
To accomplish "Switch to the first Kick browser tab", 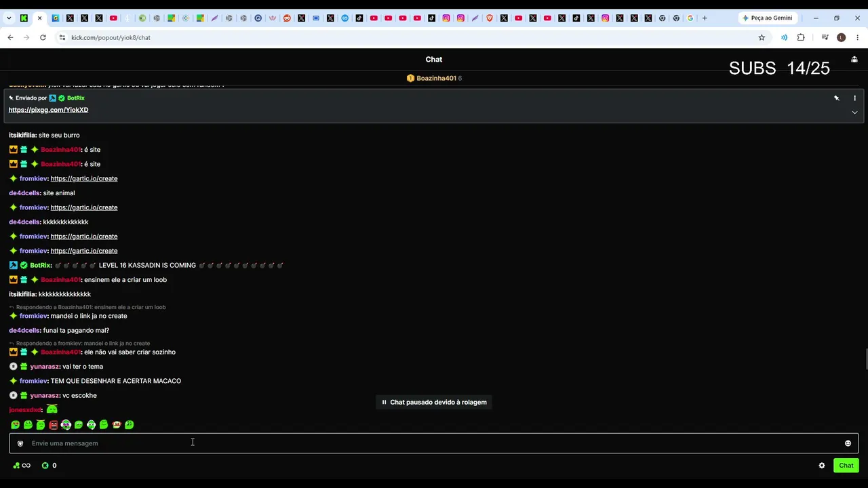I will click(24, 18).
